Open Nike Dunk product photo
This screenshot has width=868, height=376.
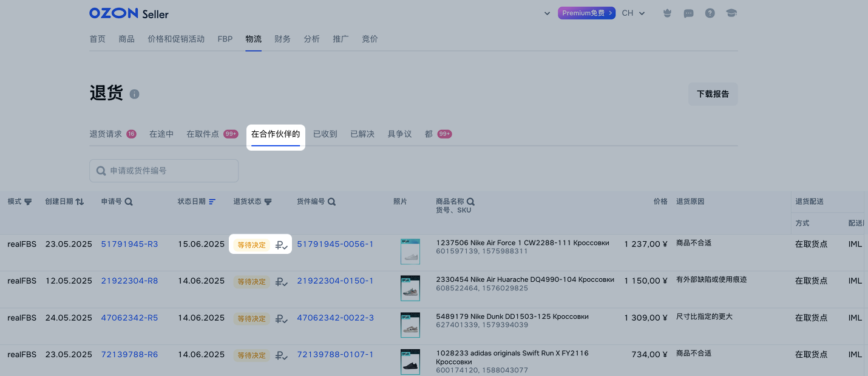[410, 325]
